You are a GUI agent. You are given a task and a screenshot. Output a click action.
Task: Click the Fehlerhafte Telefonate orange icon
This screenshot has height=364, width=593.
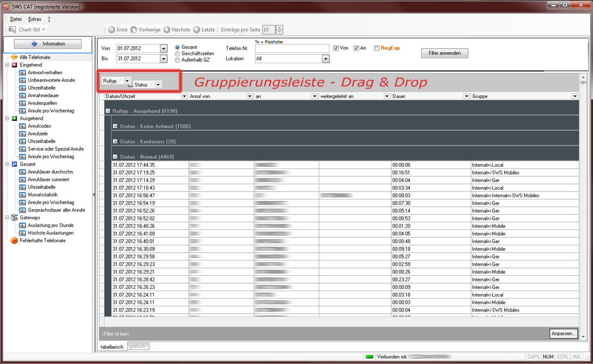pos(14,241)
